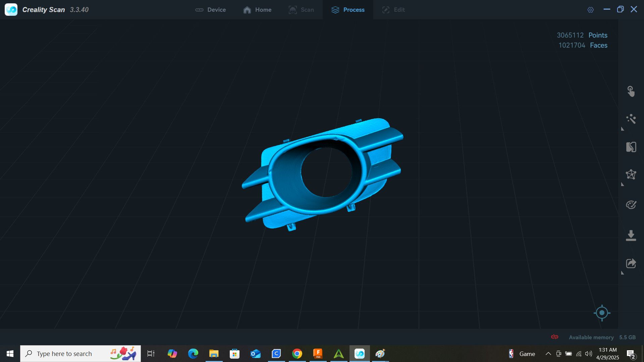Image resolution: width=644 pixels, height=362 pixels.
Task: Open the color texture mapping palette tool
Action: (631, 204)
